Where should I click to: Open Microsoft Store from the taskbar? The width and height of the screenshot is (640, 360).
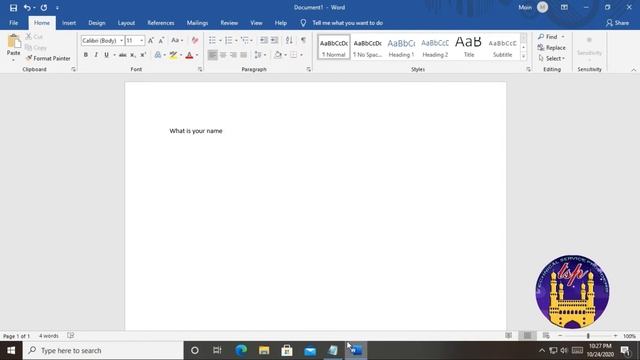click(287, 350)
